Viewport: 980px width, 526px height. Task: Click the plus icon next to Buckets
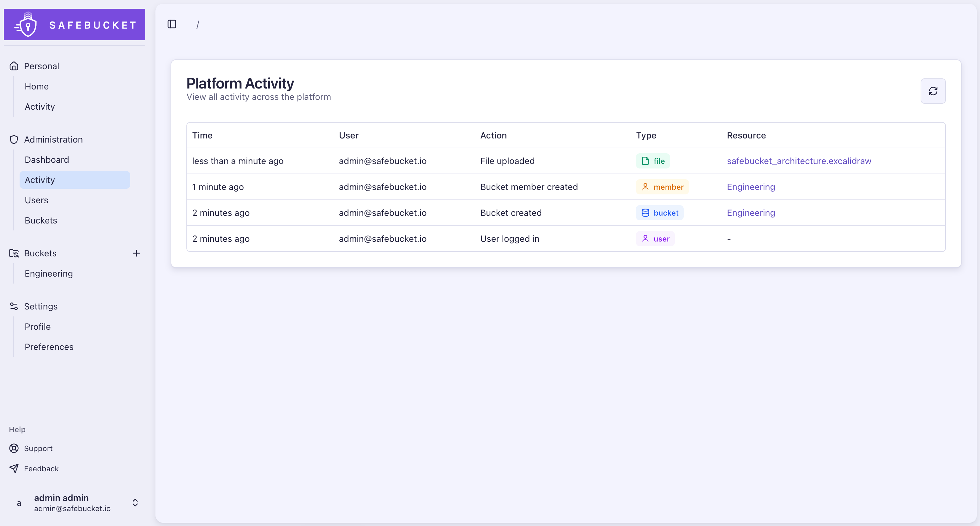[136, 253]
